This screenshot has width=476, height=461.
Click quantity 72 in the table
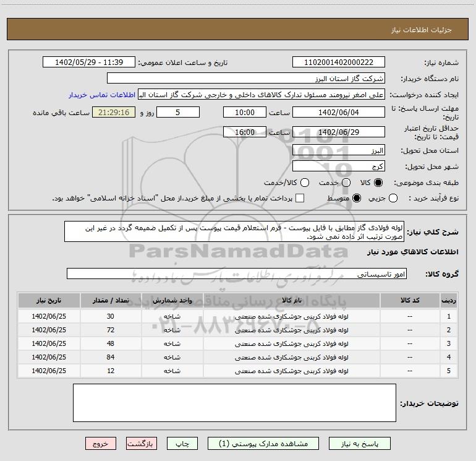click(x=111, y=330)
